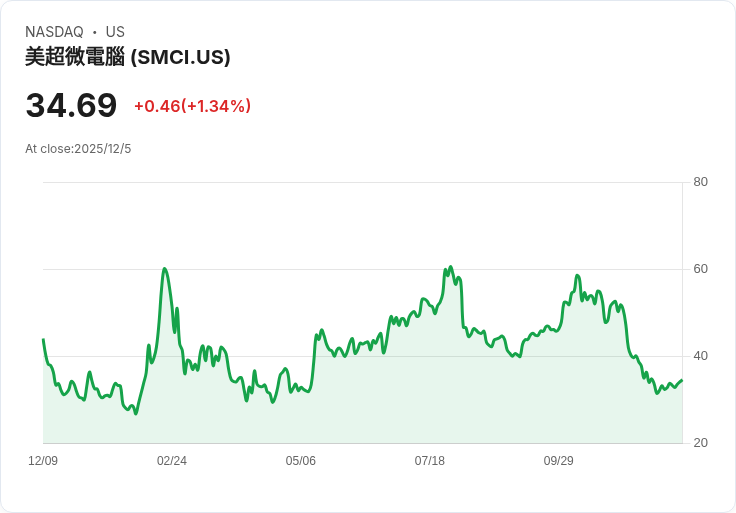This screenshot has height=513, width=736.
Task: Click the chart peak near 02/24
Action: pyautogui.click(x=164, y=269)
